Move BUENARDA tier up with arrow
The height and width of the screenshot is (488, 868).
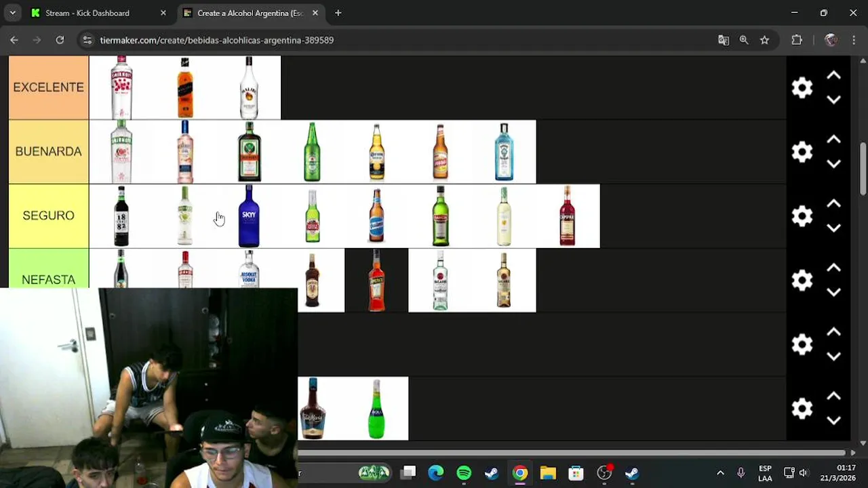[x=834, y=140]
